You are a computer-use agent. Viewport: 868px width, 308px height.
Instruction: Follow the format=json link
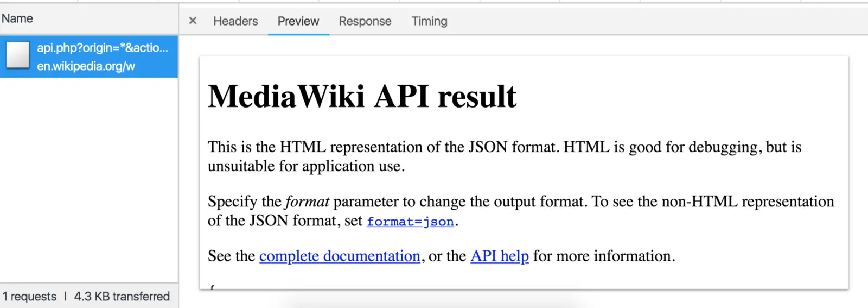pos(410,222)
